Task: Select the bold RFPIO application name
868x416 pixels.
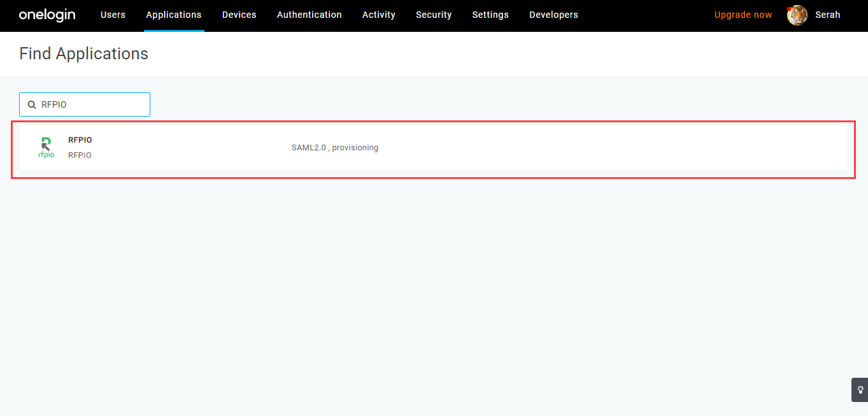Action: (x=80, y=140)
